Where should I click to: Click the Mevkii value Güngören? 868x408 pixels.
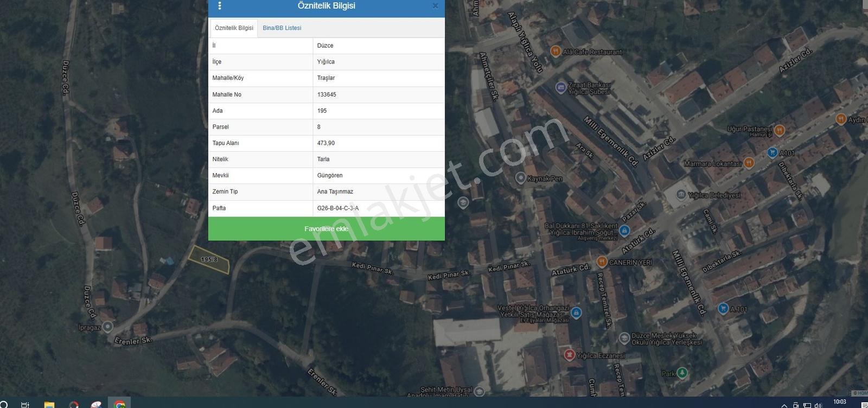(x=330, y=176)
